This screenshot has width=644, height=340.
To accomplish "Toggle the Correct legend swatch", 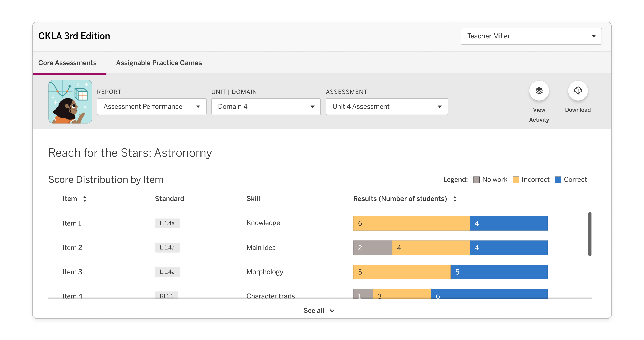I will [558, 179].
